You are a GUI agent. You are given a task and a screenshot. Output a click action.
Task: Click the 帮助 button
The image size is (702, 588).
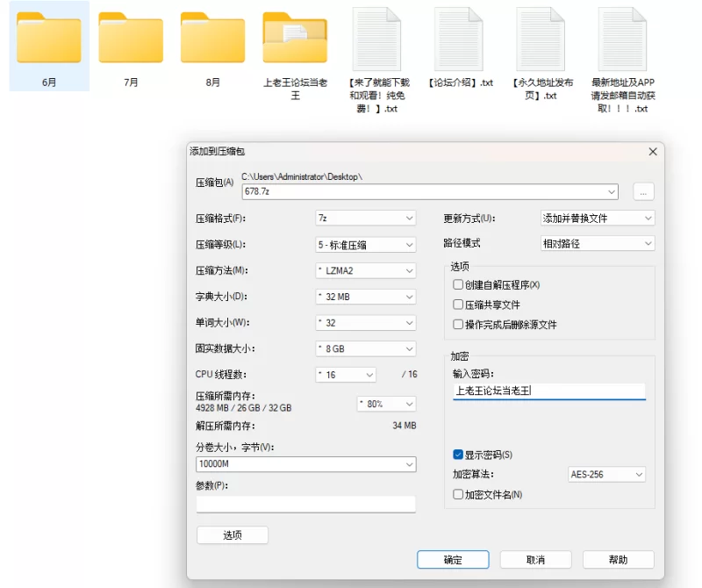[619, 559]
